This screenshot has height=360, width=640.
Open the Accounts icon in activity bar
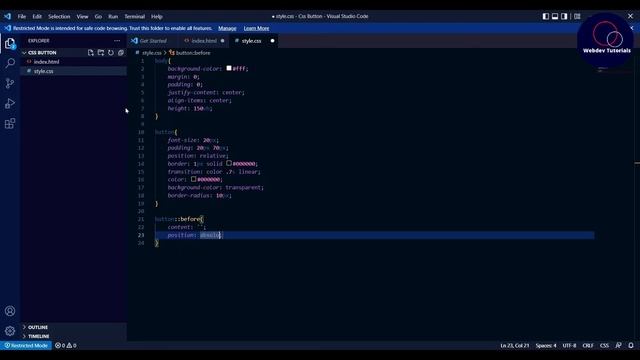[x=10, y=311]
